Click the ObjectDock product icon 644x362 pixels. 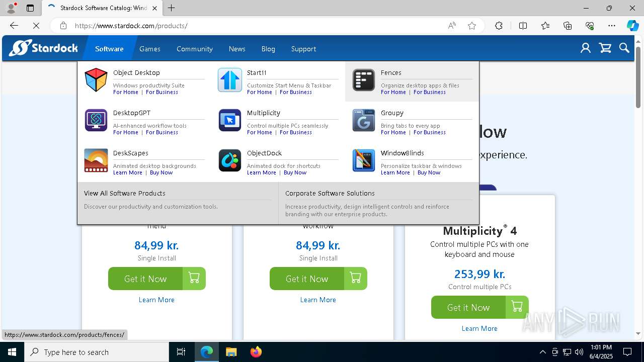point(229,160)
